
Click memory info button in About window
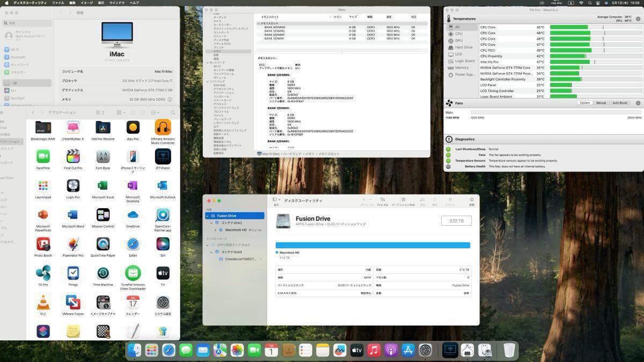(170, 99)
